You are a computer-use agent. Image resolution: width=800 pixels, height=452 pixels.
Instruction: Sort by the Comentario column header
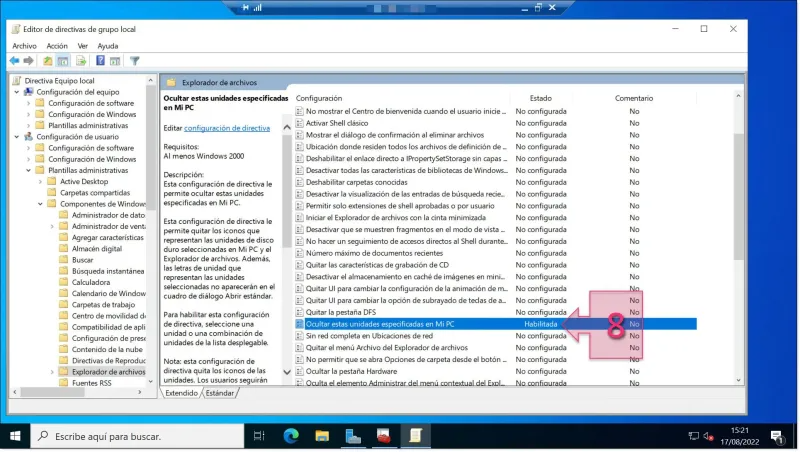(x=634, y=98)
